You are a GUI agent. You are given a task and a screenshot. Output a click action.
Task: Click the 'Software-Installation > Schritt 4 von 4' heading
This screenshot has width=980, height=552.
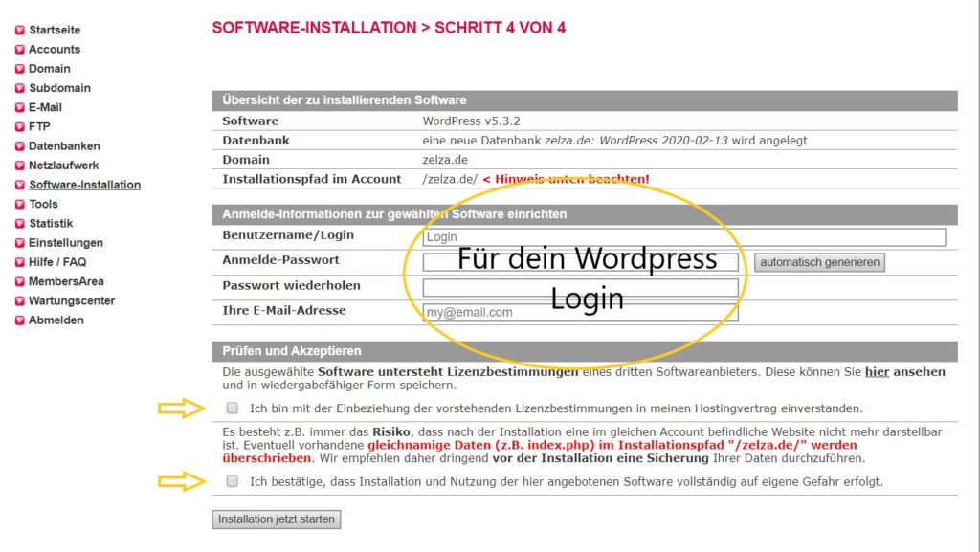[389, 28]
